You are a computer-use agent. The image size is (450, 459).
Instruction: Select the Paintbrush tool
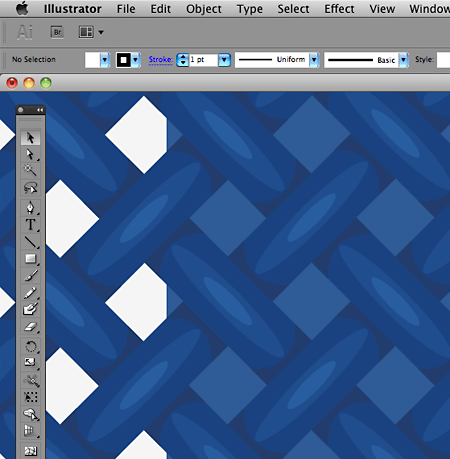(30, 276)
